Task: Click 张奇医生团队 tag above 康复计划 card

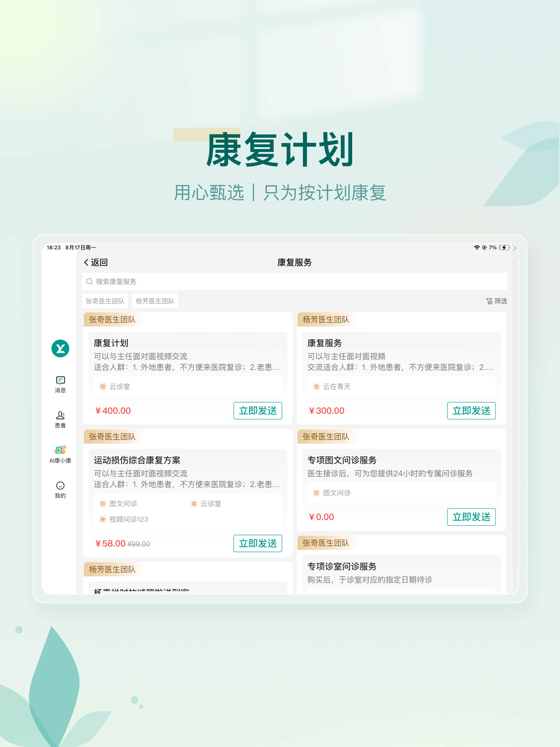Action: (112, 319)
